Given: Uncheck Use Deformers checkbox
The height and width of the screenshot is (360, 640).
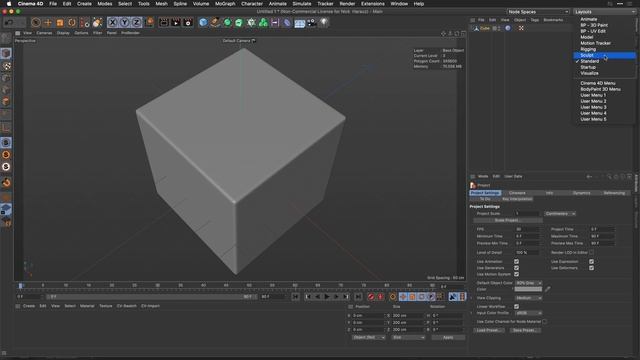Looking at the screenshot, I should coord(591,268).
